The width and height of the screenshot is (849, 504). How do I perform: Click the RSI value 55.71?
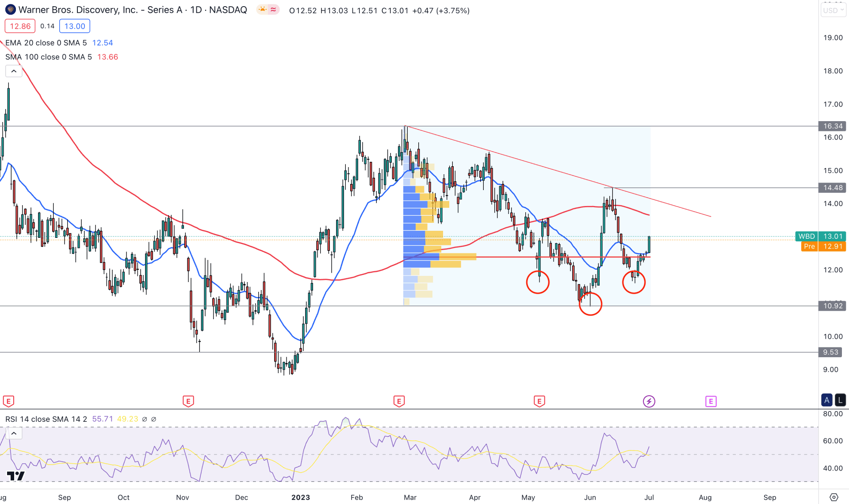click(x=103, y=419)
